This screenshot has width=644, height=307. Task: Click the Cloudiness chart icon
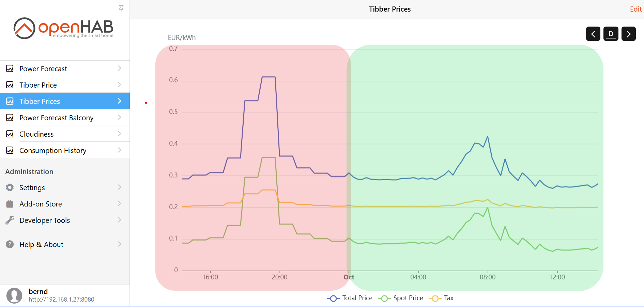click(x=10, y=134)
